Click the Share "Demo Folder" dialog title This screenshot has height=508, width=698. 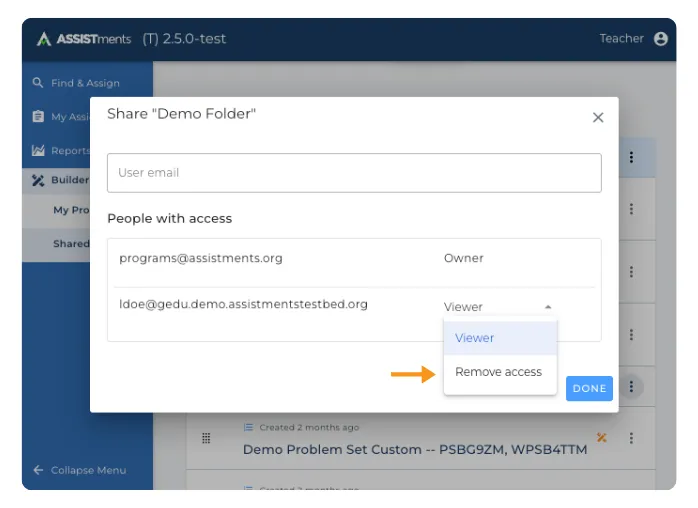click(182, 114)
